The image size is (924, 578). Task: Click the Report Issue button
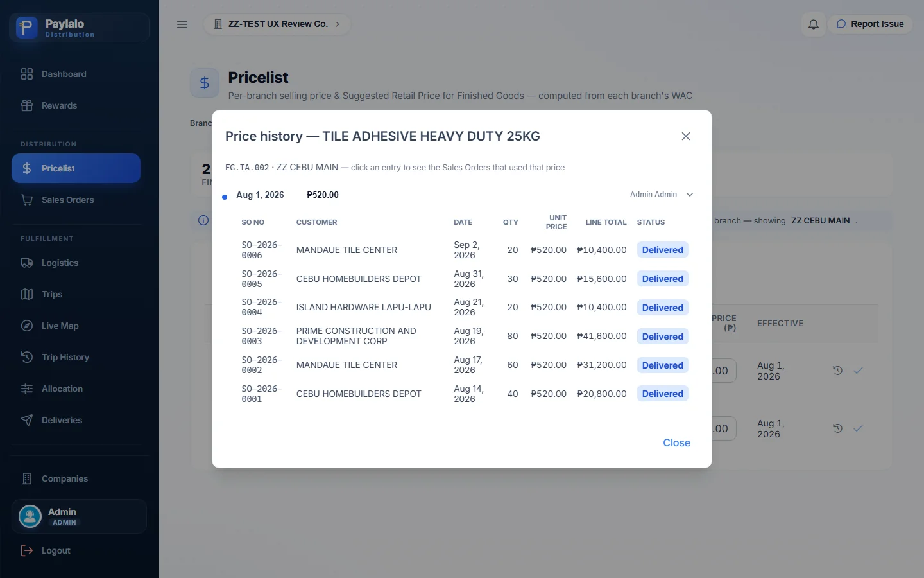pyautogui.click(x=870, y=24)
